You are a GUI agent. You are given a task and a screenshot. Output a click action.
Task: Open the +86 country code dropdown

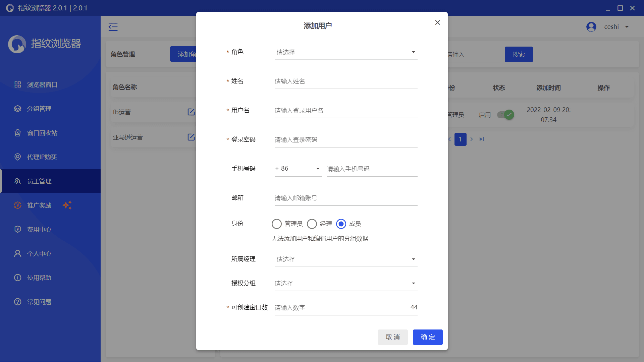[x=298, y=169]
